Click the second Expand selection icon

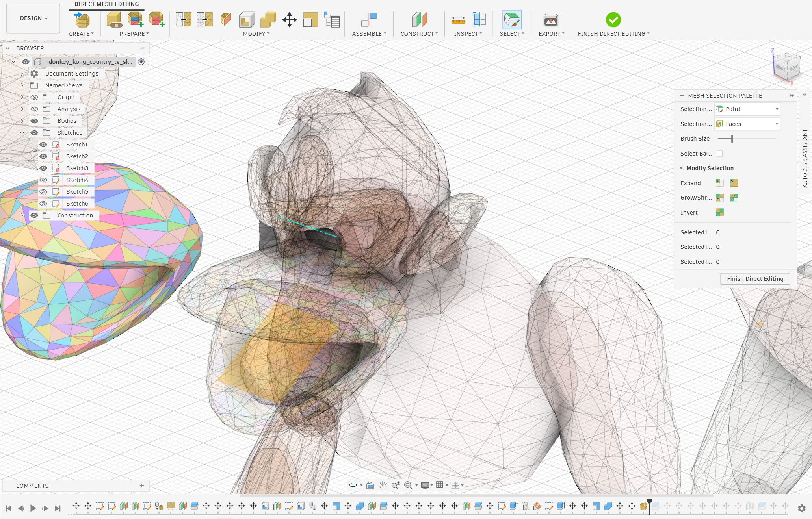[734, 183]
